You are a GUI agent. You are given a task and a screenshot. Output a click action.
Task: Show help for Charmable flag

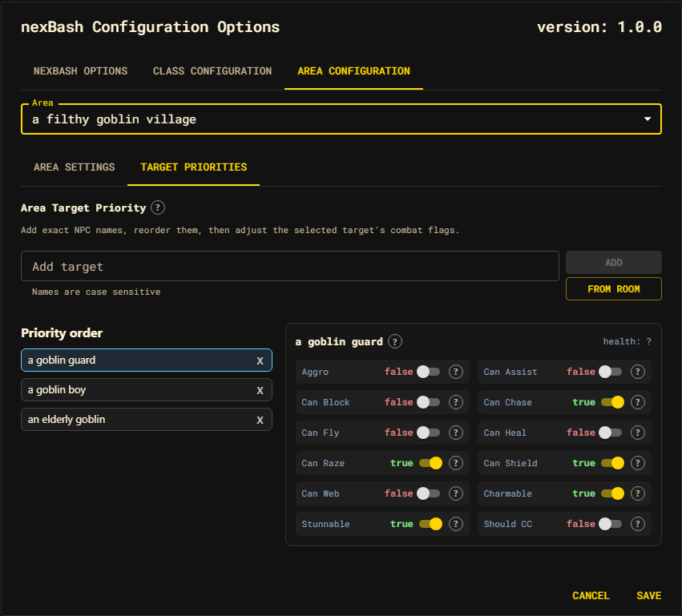point(638,493)
